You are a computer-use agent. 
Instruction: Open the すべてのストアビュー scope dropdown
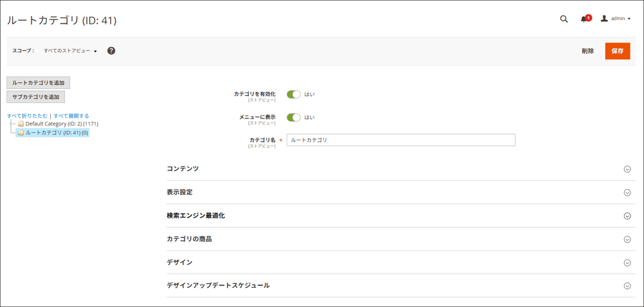coord(70,51)
